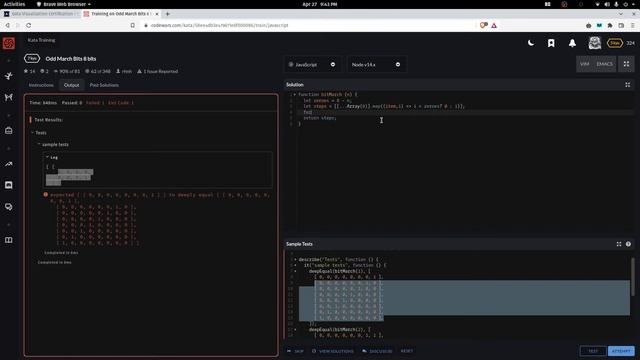Open the Node v14.x version dropdown
The width and height of the screenshot is (640, 360).
tap(376, 64)
